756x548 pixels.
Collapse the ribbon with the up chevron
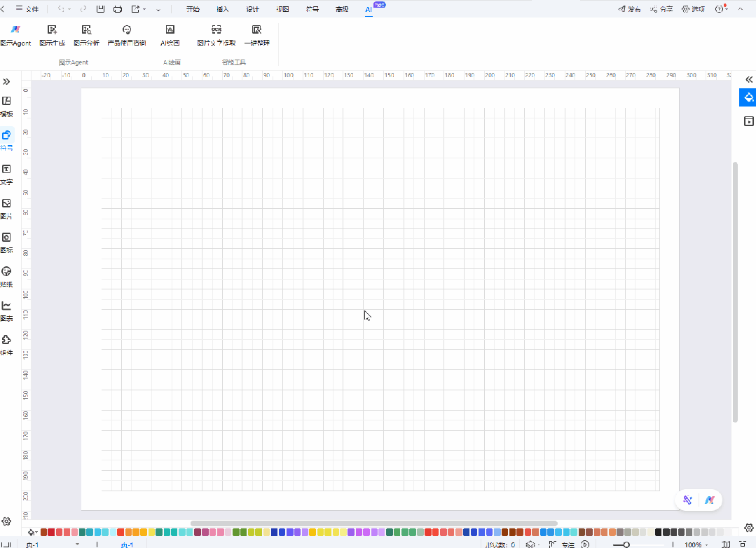(741, 8)
